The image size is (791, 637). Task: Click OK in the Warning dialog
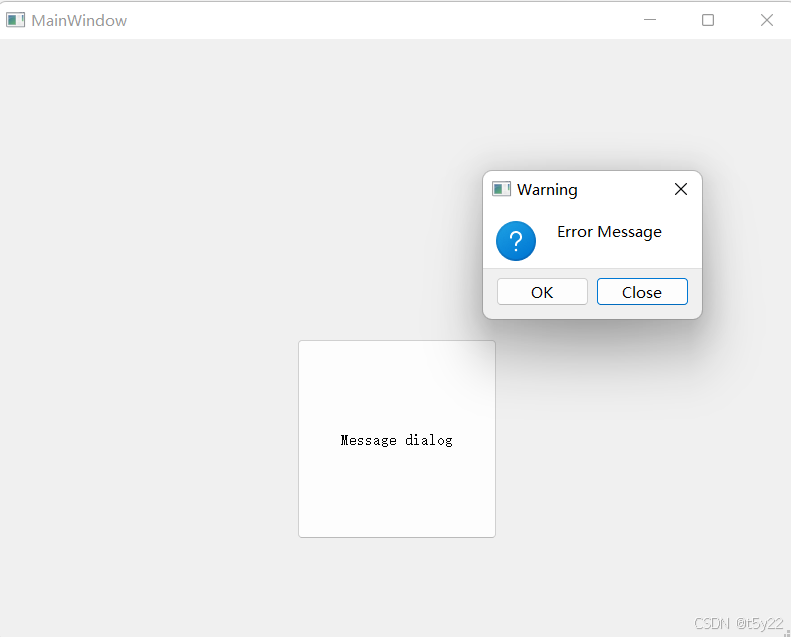click(542, 292)
